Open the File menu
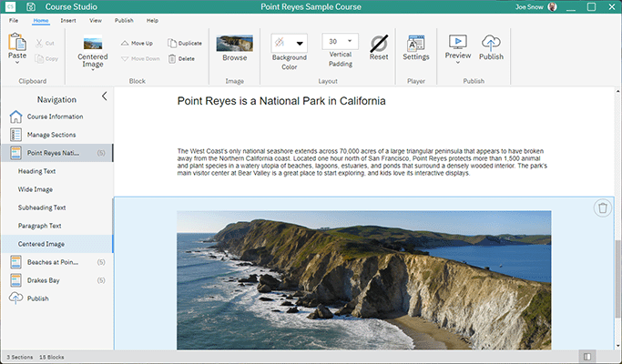 tap(14, 21)
